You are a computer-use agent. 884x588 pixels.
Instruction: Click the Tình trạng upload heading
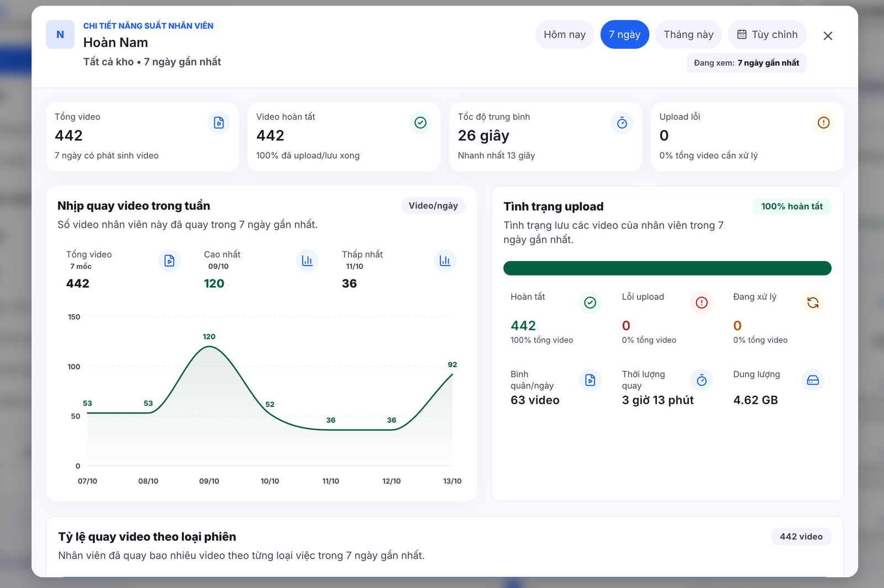pyautogui.click(x=554, y=206)
